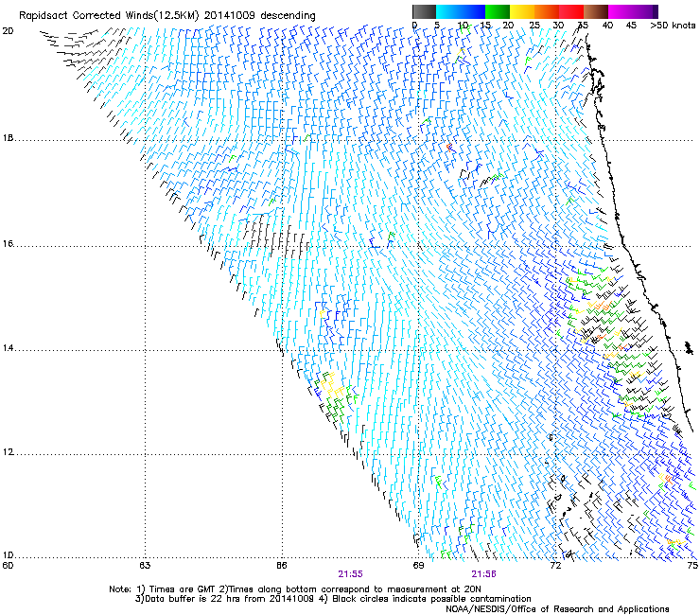Image resolution: width=700 pixels, height=615 pixels.
Task: Click the longitude label '60'
Action: pos(8,566)
